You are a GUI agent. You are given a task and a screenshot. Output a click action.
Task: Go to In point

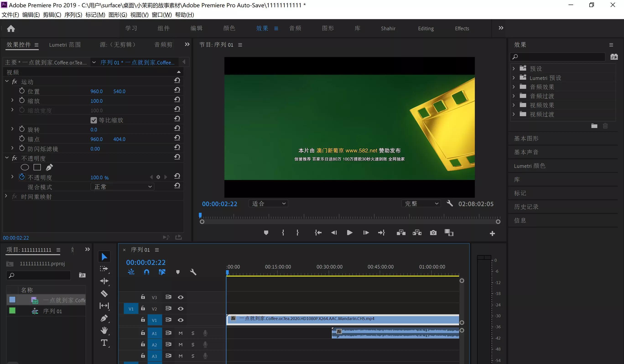click(318, 233)
